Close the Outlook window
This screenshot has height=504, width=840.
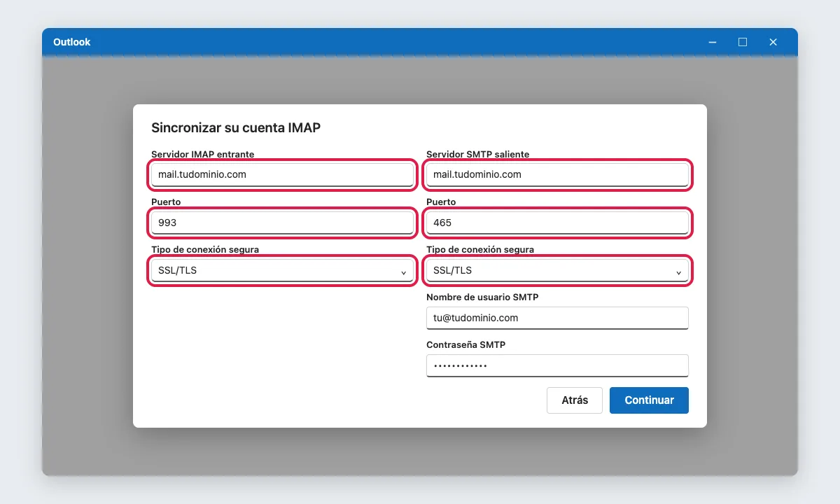(x=773, y=42)
